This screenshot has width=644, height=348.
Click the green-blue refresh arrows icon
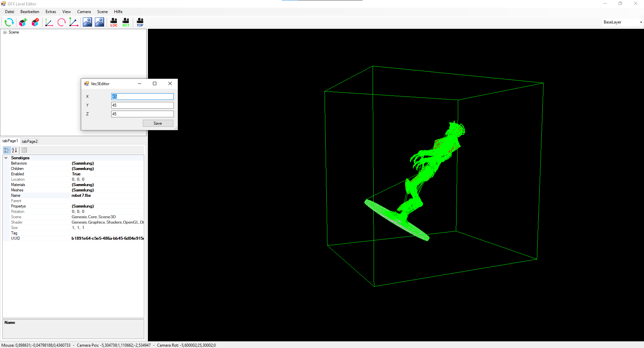point(9,22)
